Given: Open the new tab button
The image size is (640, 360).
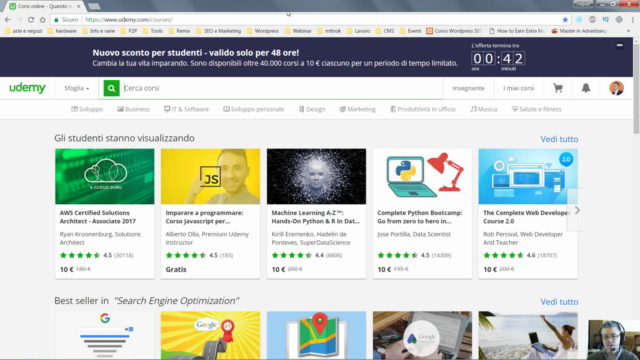Looking at the screenshot, I should [94, 6].
